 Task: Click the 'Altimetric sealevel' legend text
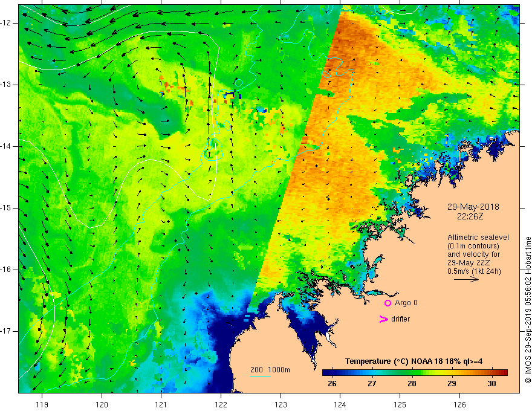pos(478,238)
